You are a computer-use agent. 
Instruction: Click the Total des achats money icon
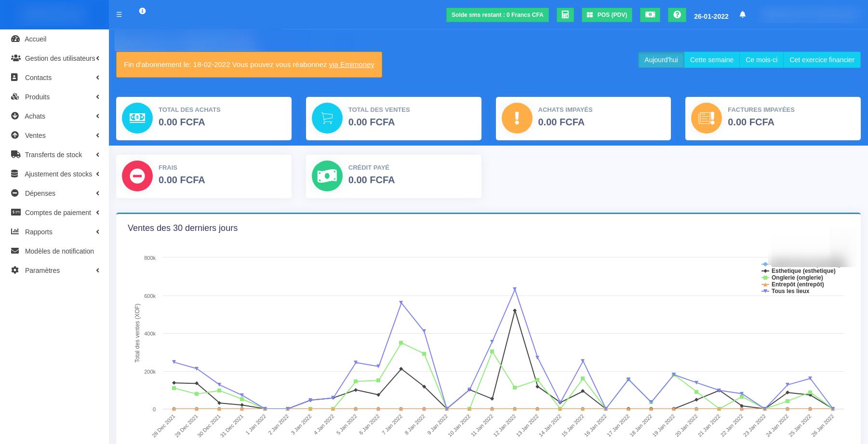(x=137, y=118)
